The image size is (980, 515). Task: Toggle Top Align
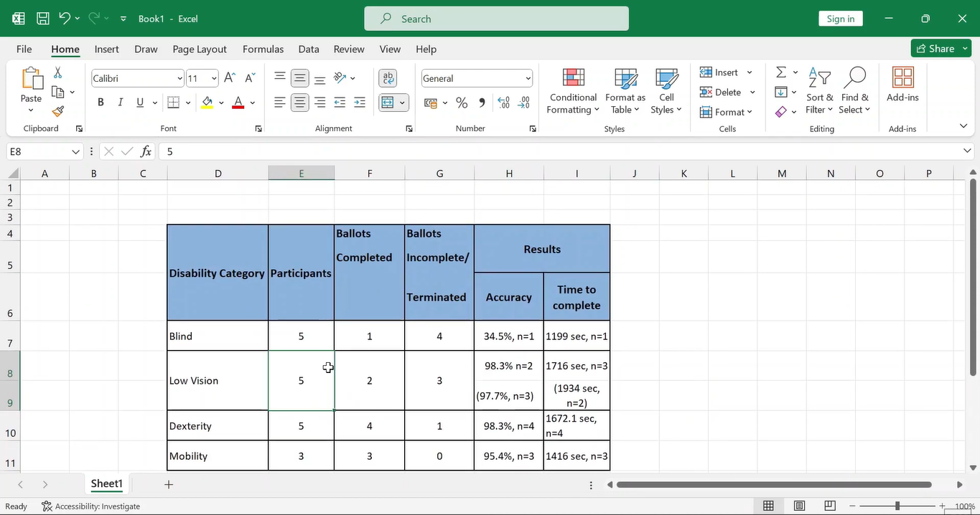(280, 78)
